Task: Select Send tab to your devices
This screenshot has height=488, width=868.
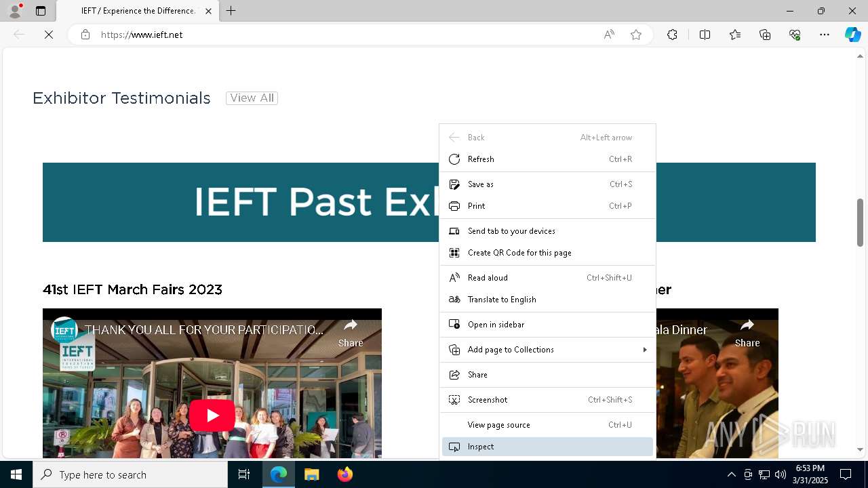Action: pos(547,231)
